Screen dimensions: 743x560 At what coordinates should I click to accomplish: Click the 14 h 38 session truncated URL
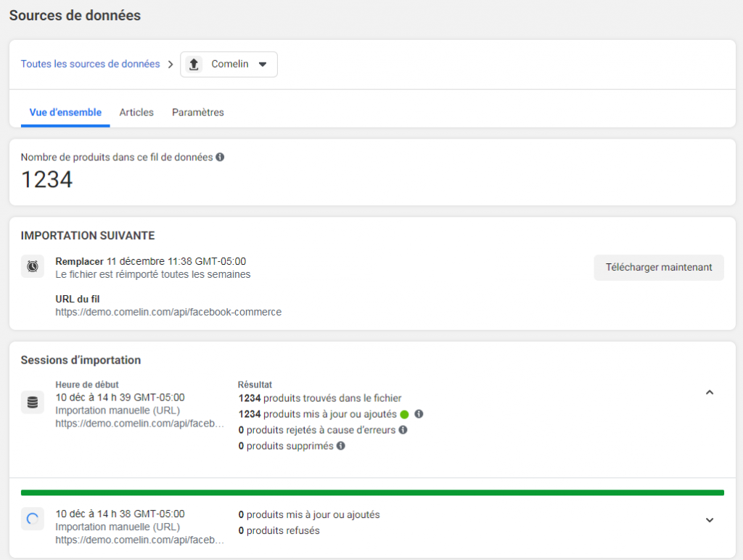tap(140, 540)
